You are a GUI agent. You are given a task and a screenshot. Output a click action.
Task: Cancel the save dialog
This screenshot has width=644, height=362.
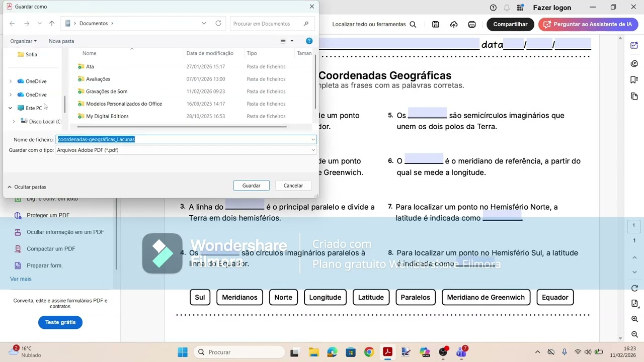pos(293,186)
